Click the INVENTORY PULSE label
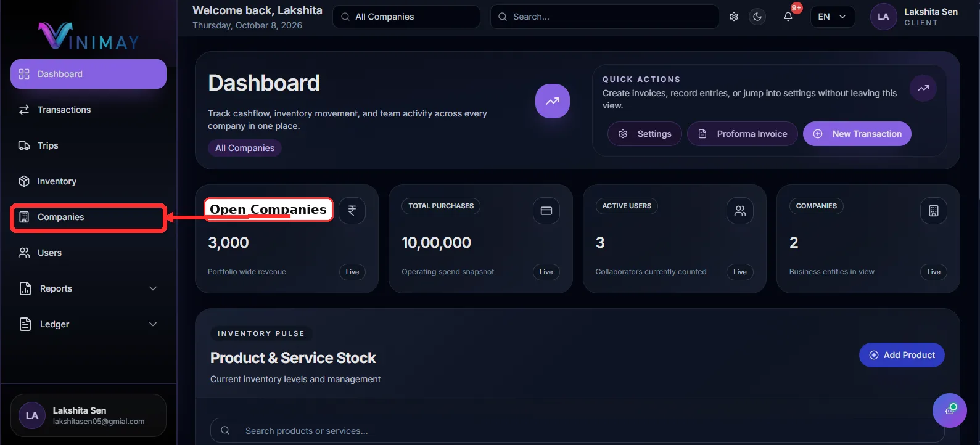This screenshot has height=445, width=980. click(x=261, y=333)
